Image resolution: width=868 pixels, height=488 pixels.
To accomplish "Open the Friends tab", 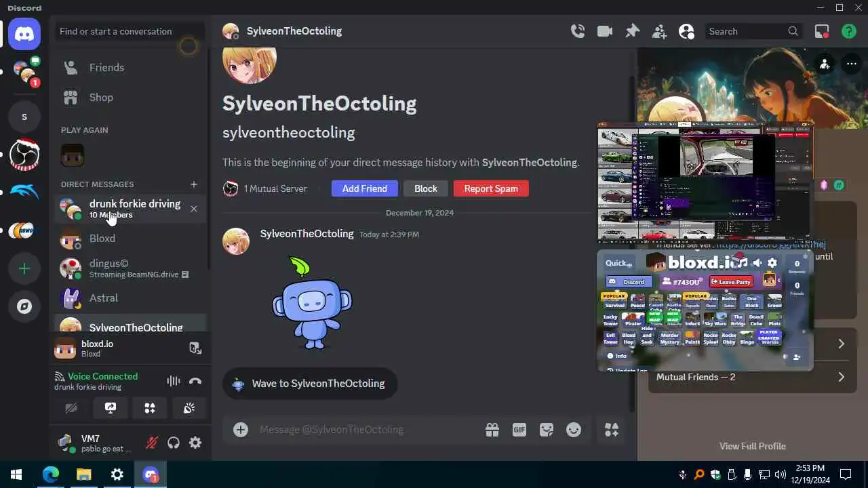I will point(129,68).
